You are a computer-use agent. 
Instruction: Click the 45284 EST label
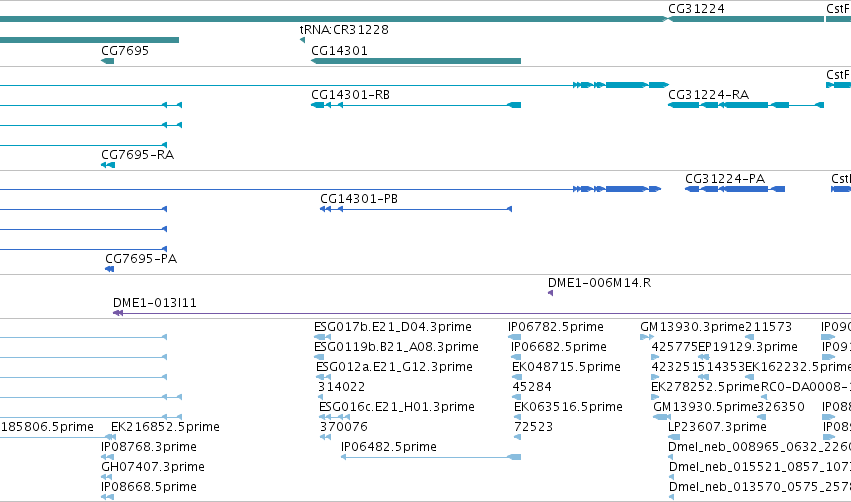coord(532,387)
